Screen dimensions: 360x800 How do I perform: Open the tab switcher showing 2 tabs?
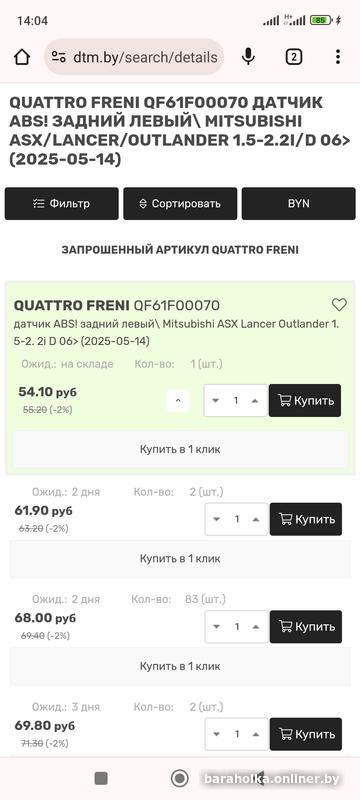coord(293,57)
